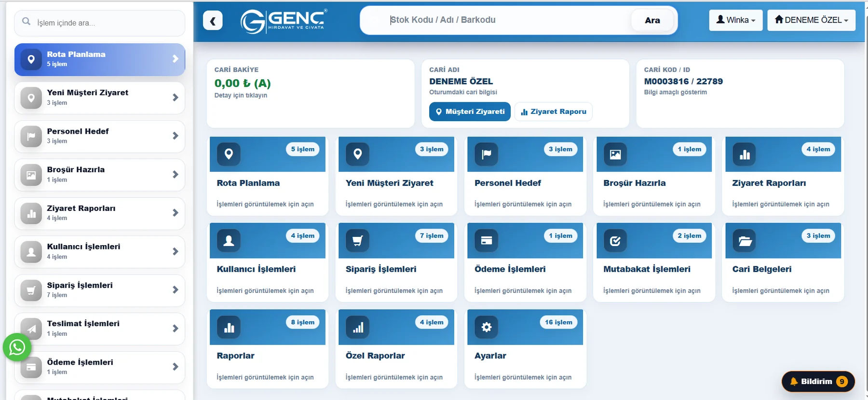Click the paper plane icon of Teslimat İşlemleri
The width and height of the screenshot is (868, 400).
[31, 329]
